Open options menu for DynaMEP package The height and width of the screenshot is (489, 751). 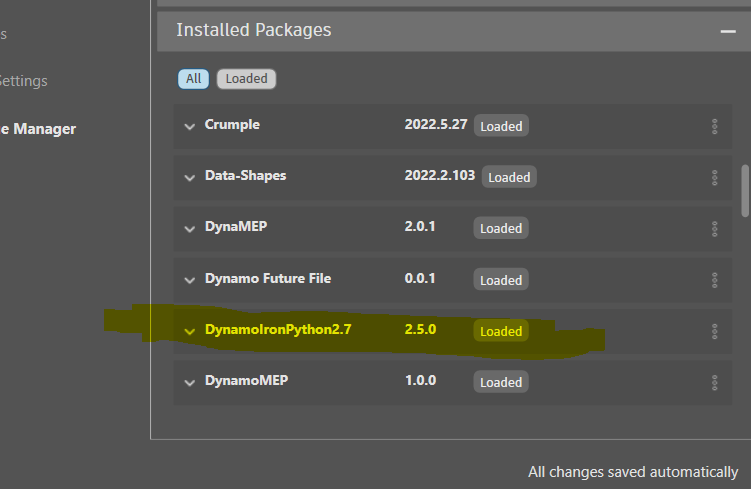click(714, 229)
